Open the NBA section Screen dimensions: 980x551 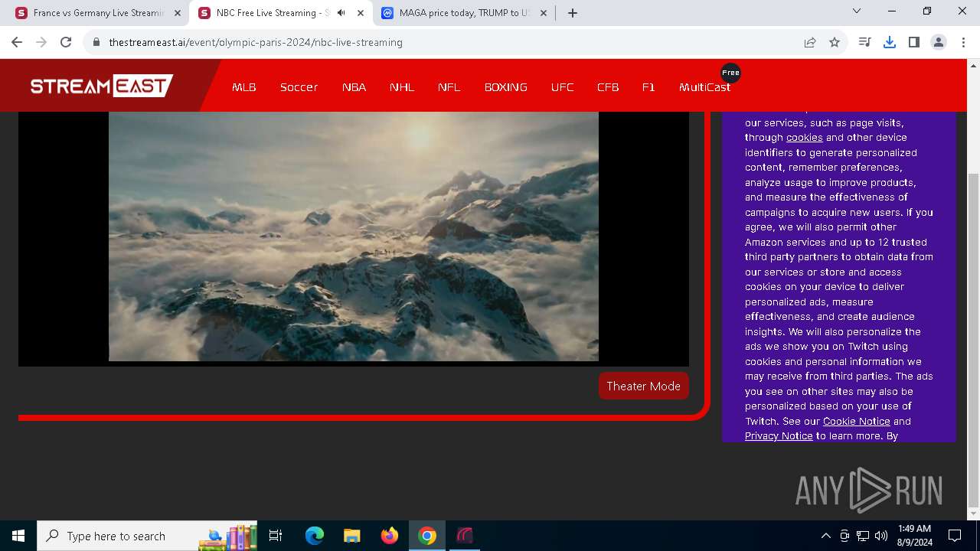coord(354,87)
